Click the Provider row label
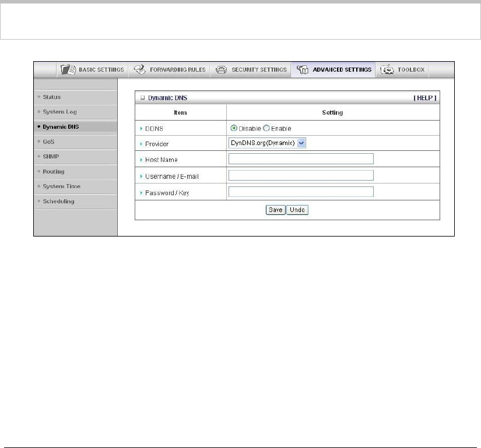 [x=157, y=144]
